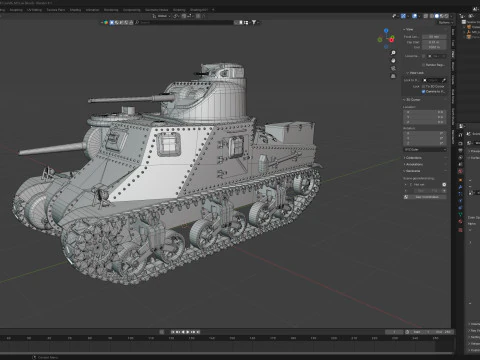Click red X axis on navigation gizmo

point(391,40)
